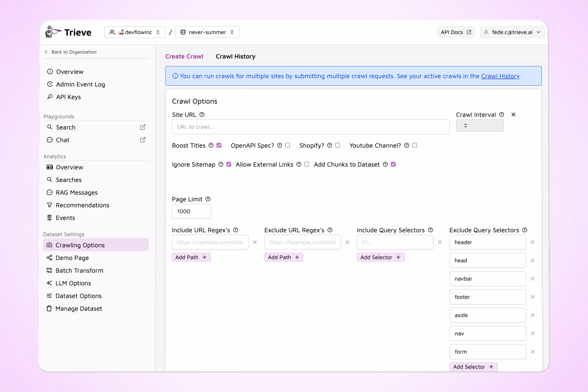Open Search playground external link icon
Viewport: 588px width, 392px height.
(x=142, y=127)
